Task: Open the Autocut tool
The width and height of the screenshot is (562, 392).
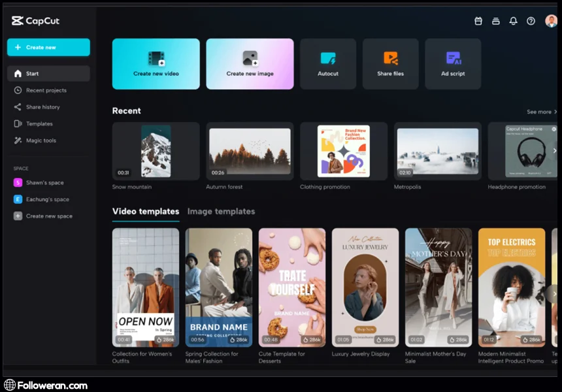Action: point(328,63)
